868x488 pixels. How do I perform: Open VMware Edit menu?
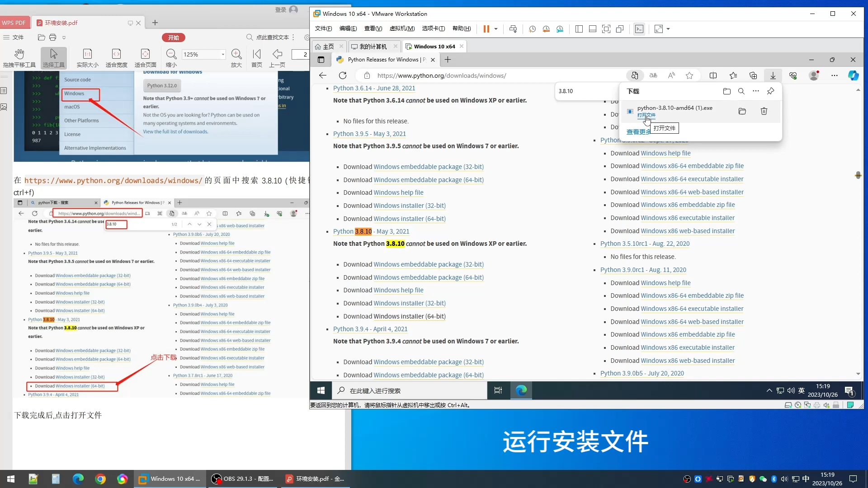[x=347, y=28]
